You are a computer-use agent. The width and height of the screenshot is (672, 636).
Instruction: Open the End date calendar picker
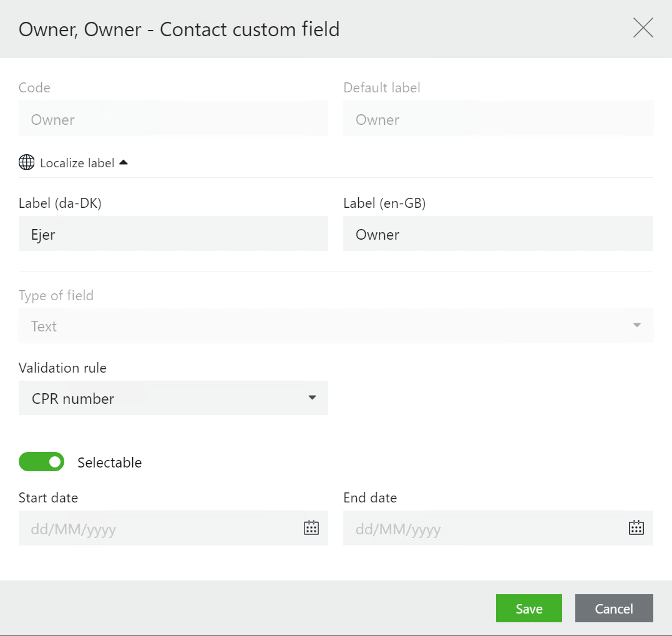(636, 528)
